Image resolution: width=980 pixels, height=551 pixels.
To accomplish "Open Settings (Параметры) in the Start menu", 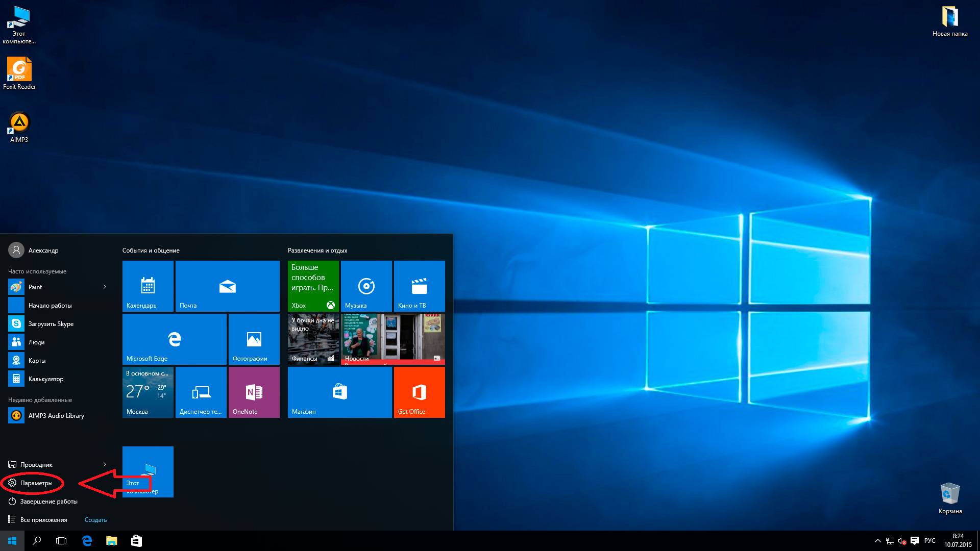I will pyautogui.click(x=36, y=483).
